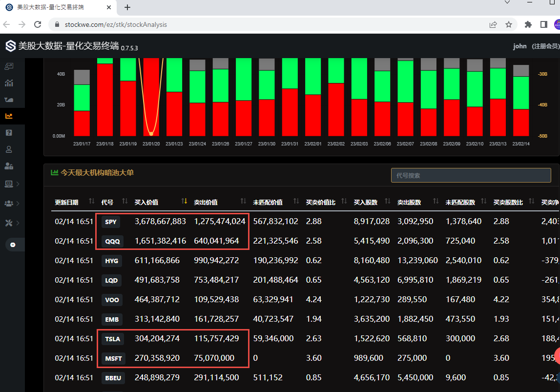Viewport: 560px width, 392px height.
Task: Select the 美股大数据-量化交易终端 browser tab
Action: click(59, 7)
